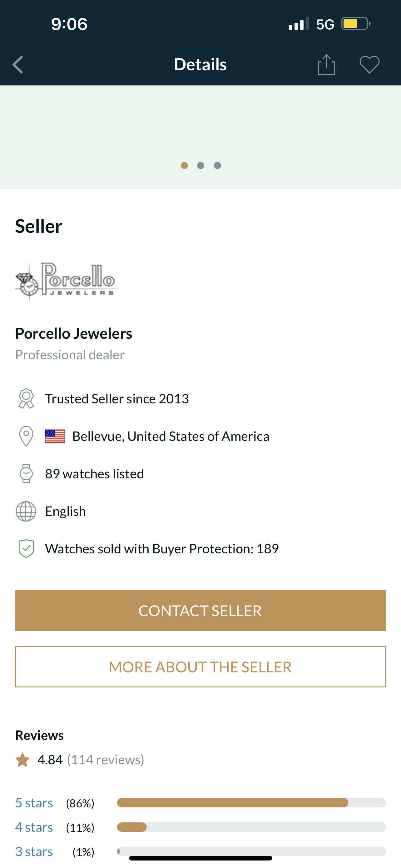Tap the Trusted Seller ribbon badge icon

tap(26, 399)
